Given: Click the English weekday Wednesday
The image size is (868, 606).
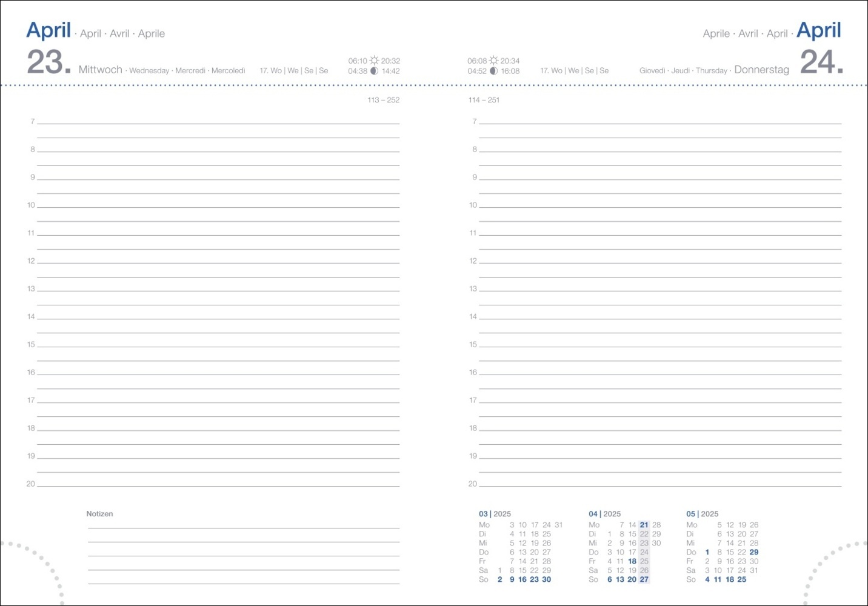Looking at the screenshot, I should pyautogui.click(x=149, y=71).
